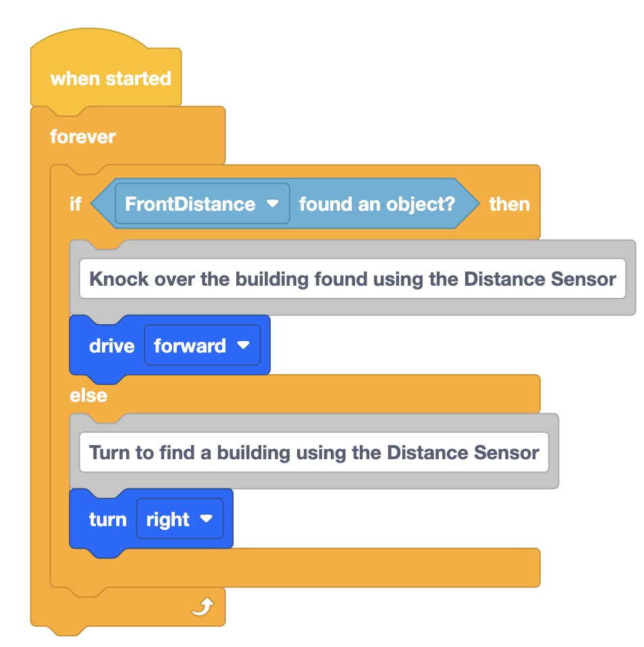Open the FrontDistance sensor dropdown
The image size is (644, 647).
202,204
